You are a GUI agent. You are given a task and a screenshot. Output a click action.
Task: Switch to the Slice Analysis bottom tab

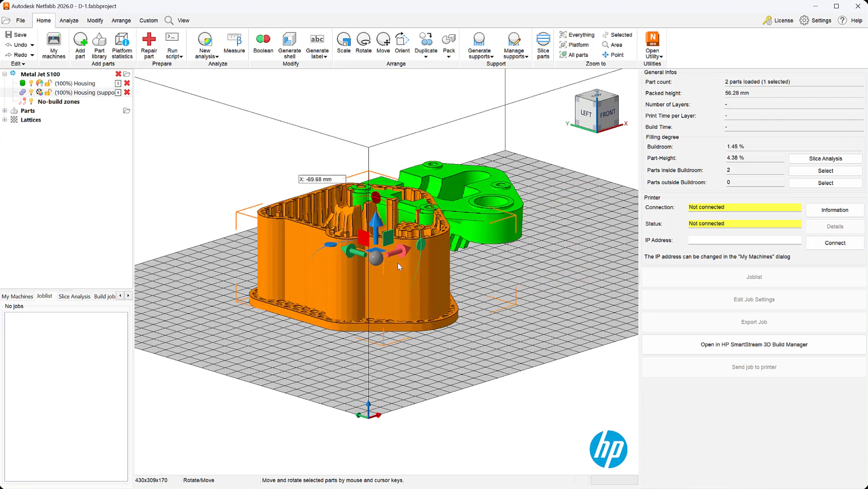(x=74, y=296)
